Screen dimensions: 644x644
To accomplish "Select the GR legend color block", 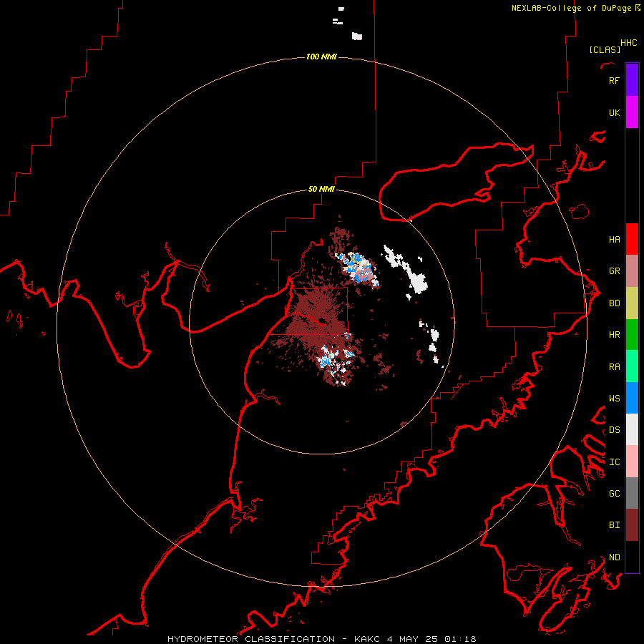I will coord(632,271).
